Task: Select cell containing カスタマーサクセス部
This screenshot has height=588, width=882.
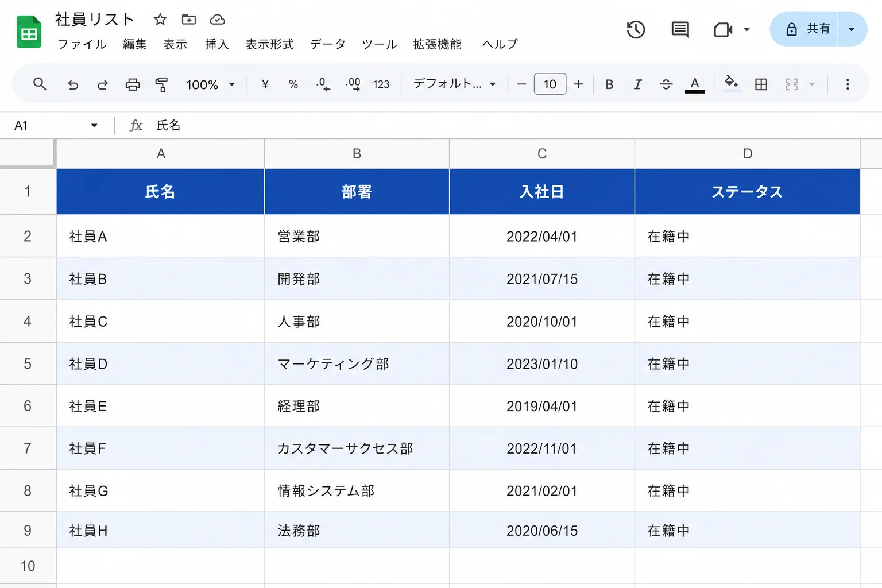Action: pos(357,448)
